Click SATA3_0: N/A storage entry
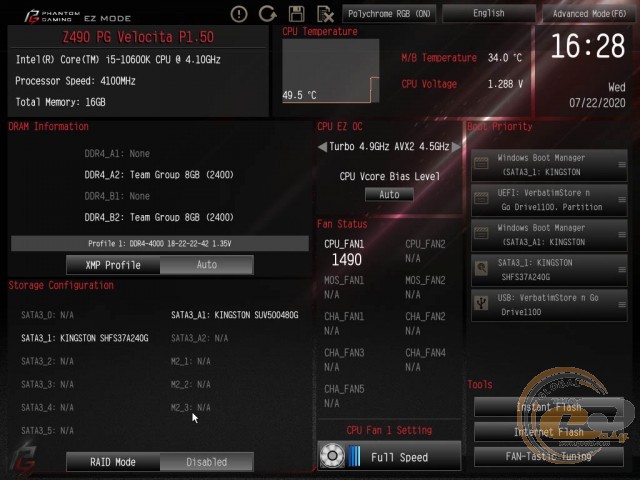Screen dimensions: 640x480 click(47, 315)
